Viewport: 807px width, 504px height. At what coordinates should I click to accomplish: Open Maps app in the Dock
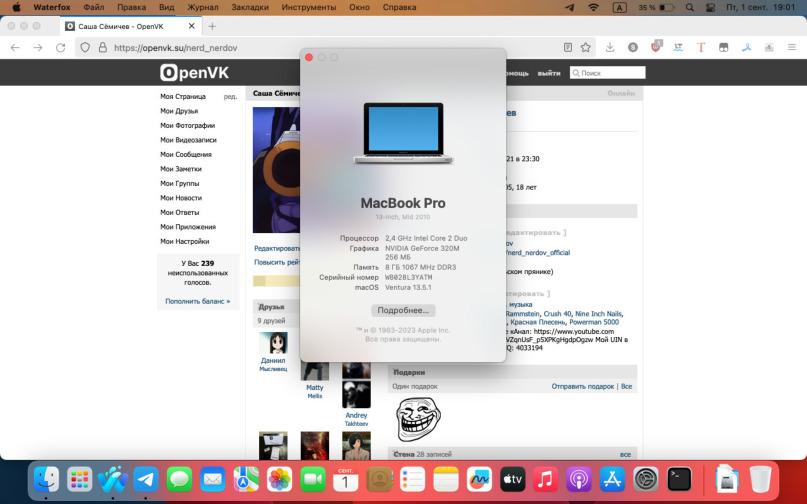point(246,480)
